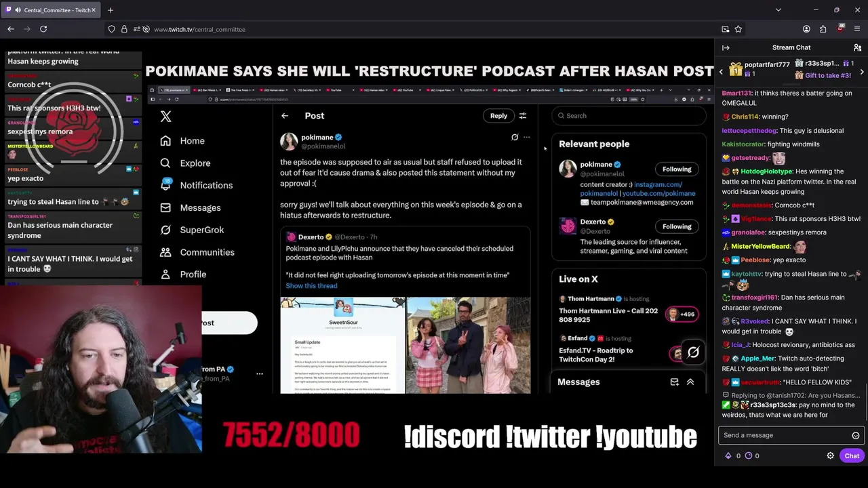Select Explore in streamed X sidebar

point(185,163)
